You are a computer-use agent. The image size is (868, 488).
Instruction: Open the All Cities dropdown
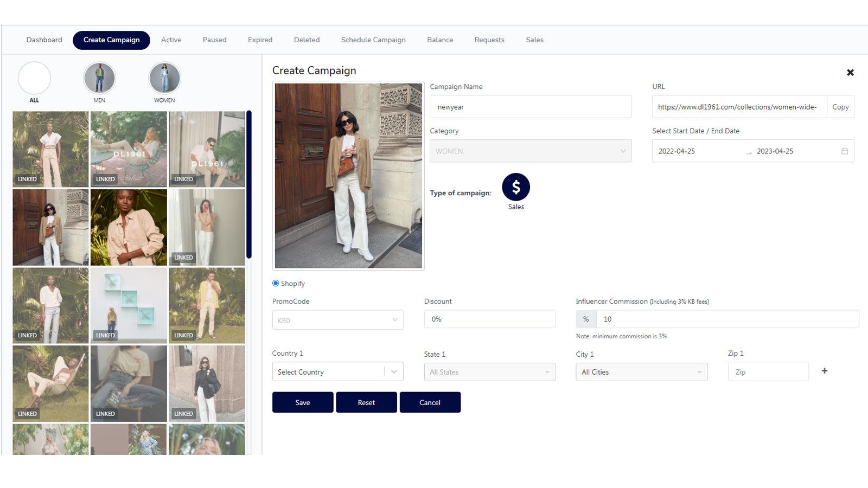tap(641, 372)
